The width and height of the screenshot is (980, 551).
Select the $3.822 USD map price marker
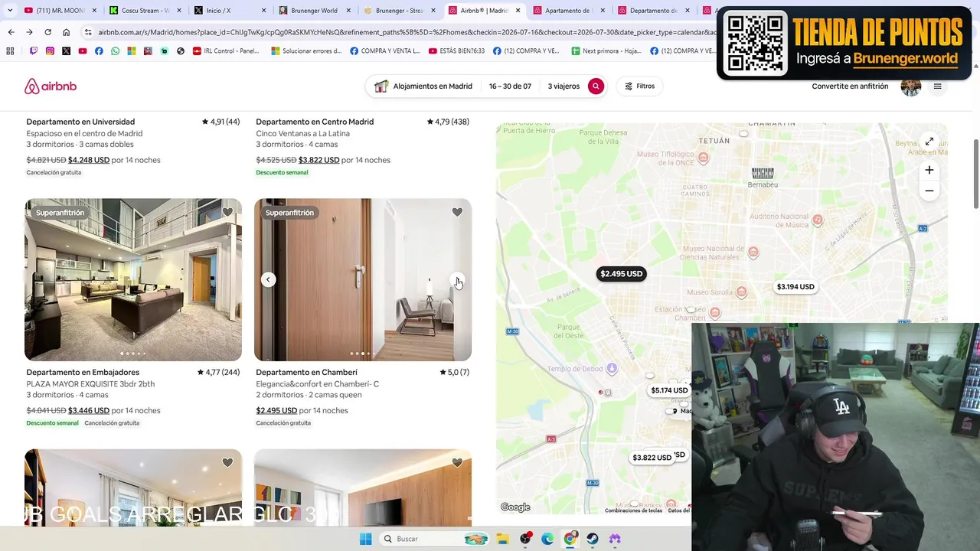pos(652,458)
